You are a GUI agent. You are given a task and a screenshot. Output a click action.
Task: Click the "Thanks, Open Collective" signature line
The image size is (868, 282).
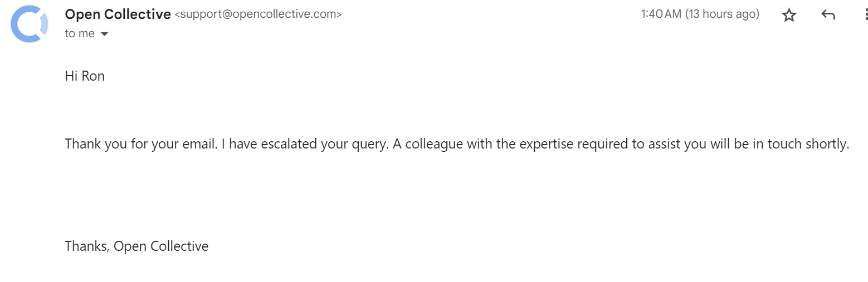[136, 246]
